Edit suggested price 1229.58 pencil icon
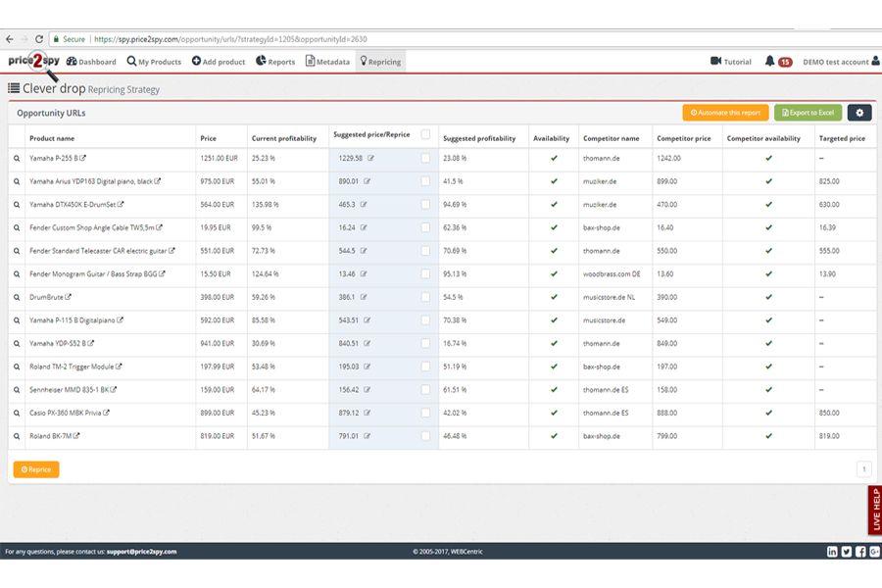The width and height of the screenshot is (882, 588). pyautogui.click(x=370, y=158)
